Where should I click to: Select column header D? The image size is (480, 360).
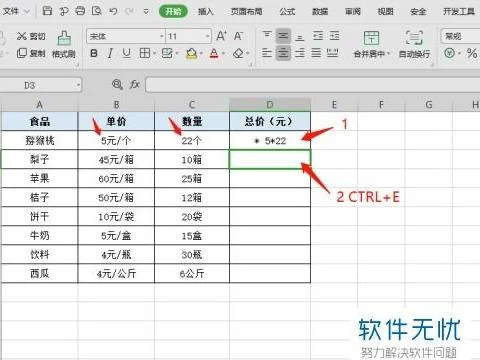coord(270,105)
